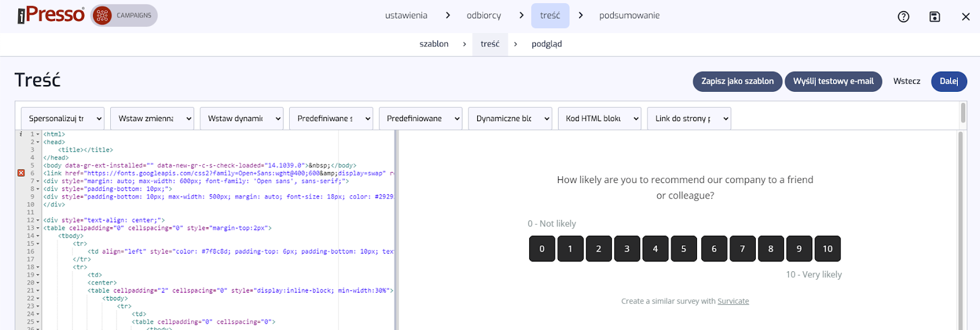Open the Predefiniowane dropdown
Image resolution: width=980 pixels, height=330 pixels.
[x=420, y=118]
